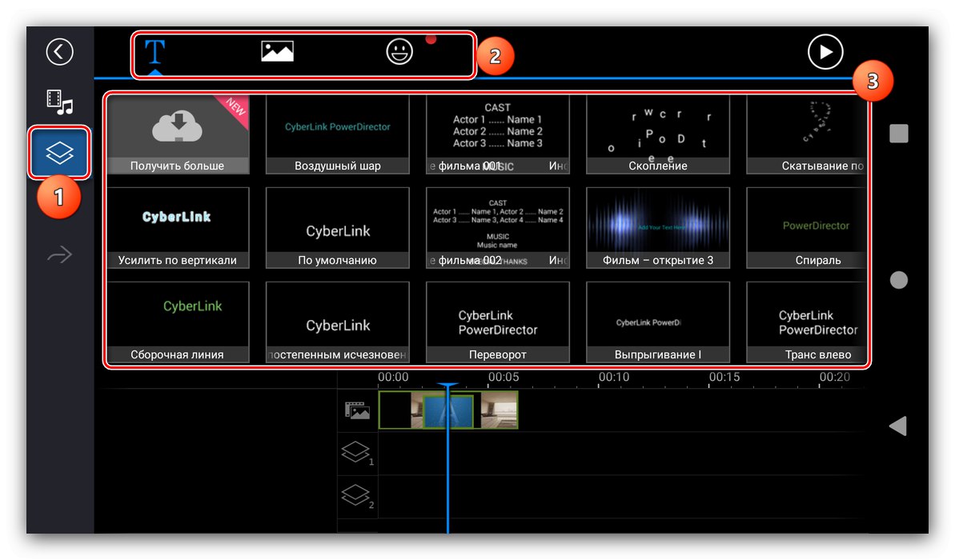Choose the fade-out 'исчезновением' template
This screenshot has height=560, width=955.
click(x=338, y=322)
